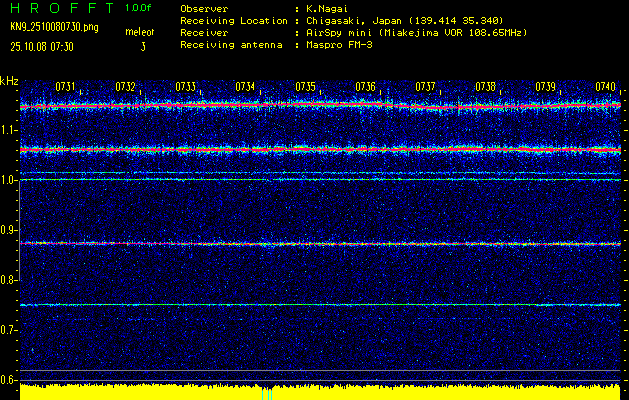
Task: Click the 0.7 frequency axis label
Action: click(9, 330)
